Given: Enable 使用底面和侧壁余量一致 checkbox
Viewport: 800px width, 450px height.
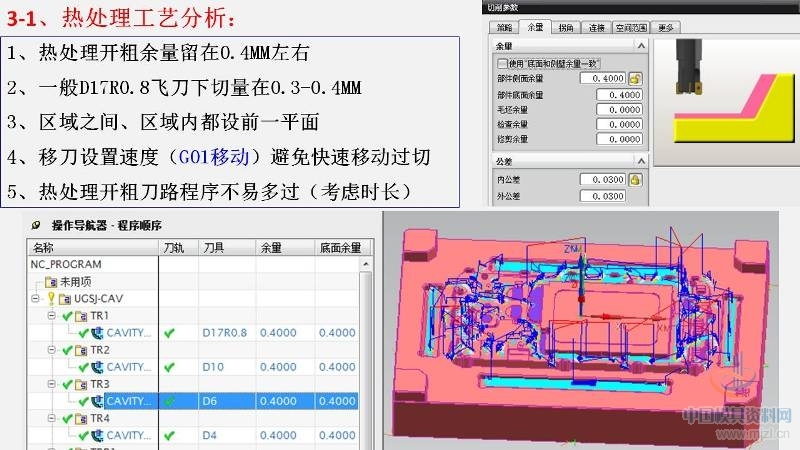Looking at the screenshot, I should [x=502, y=63].
